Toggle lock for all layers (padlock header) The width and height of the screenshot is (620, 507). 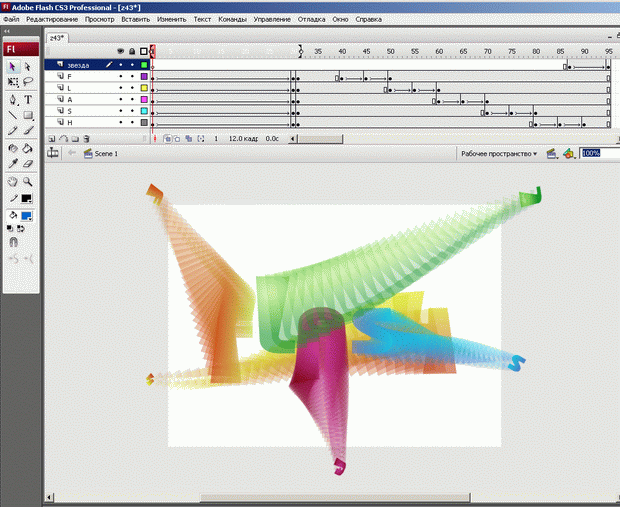click(132, 51)
